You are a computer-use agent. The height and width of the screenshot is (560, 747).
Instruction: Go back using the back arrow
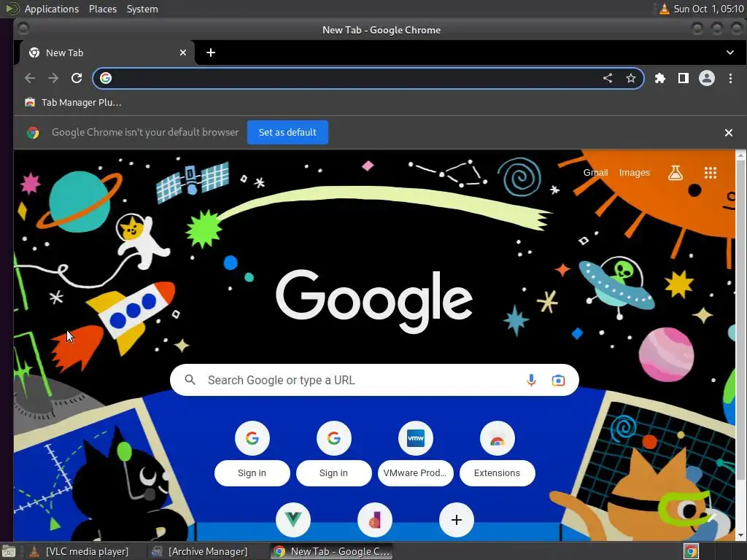(29, 78)
